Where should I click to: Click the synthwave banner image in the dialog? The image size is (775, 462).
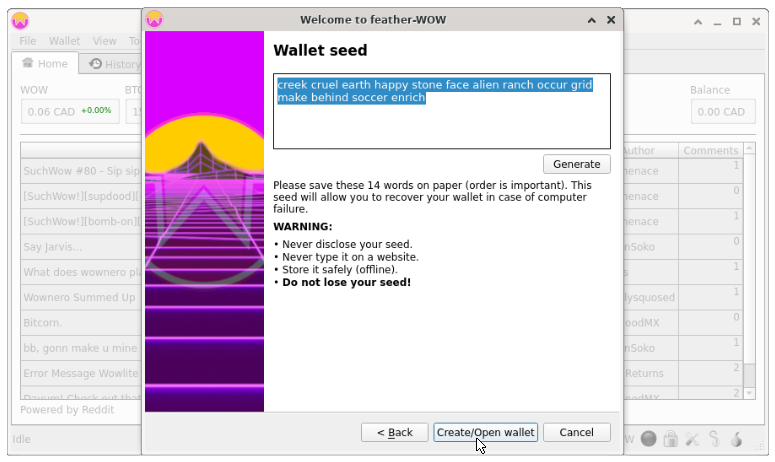(204, 221)
